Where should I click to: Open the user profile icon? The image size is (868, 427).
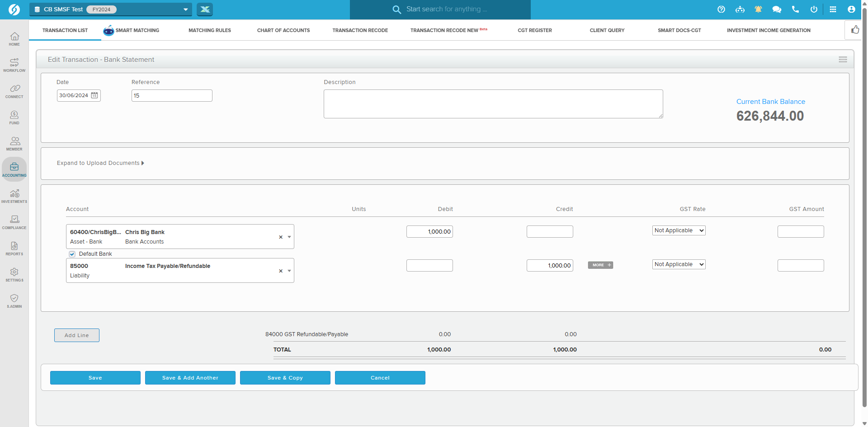pyautogui.click(x=851, y=9)
